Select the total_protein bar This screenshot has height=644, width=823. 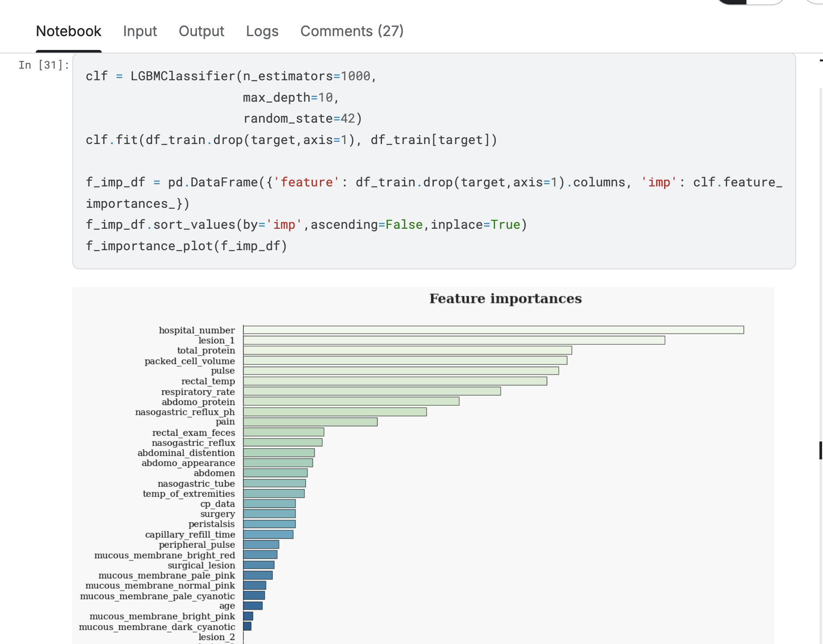(407, 351)
